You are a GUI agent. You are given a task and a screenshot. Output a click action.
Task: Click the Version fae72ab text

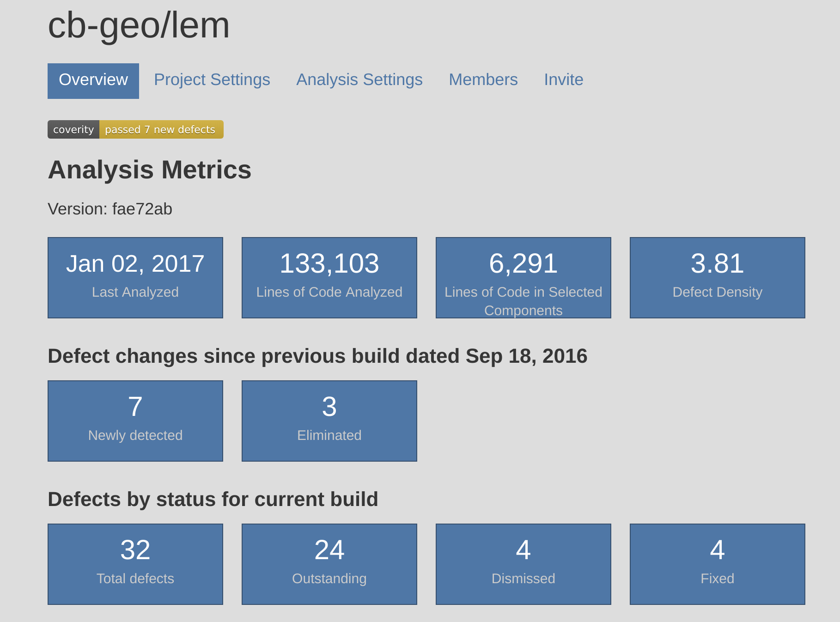(x=110, y=209)
